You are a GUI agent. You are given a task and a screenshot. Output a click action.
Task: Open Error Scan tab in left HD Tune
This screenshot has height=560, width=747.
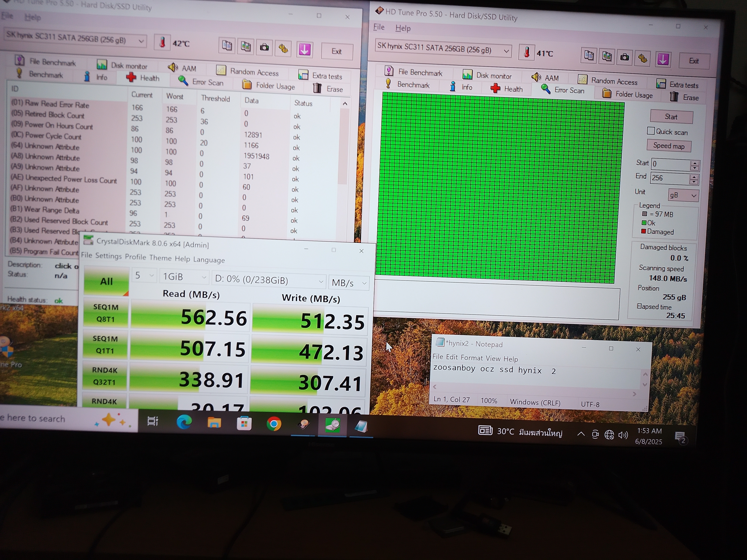tap(201, 82)
